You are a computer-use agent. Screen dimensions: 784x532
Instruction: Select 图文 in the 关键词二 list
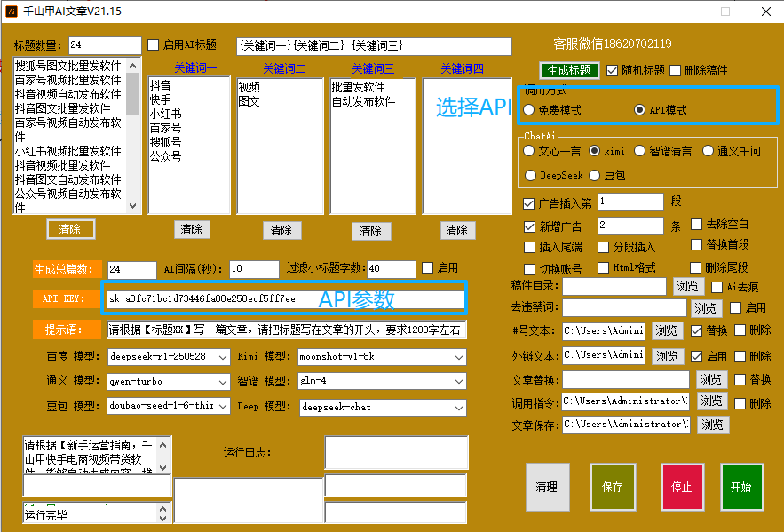pos(249,101)
